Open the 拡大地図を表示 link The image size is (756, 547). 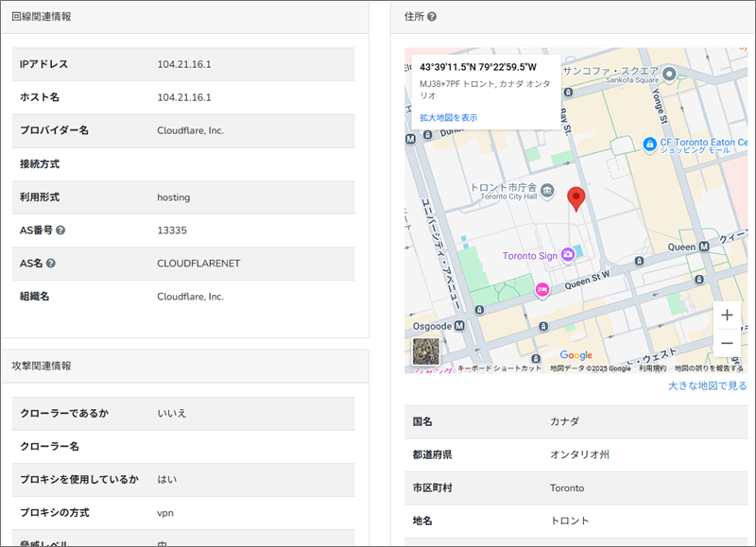pyautogui.click(x=448, y=117)
